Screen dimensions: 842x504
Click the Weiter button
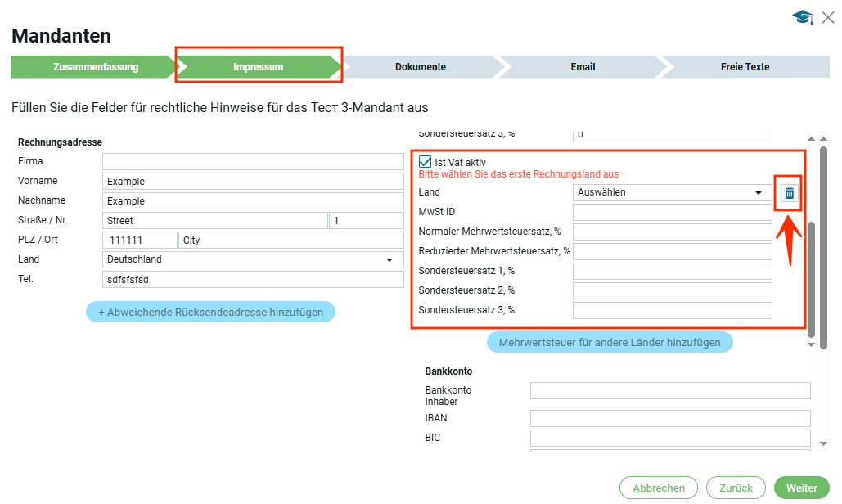point(801,488)
